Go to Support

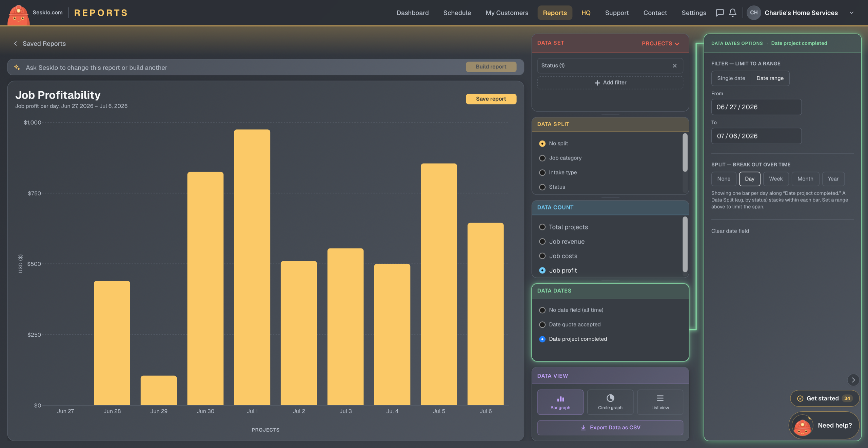pos(616,13)
